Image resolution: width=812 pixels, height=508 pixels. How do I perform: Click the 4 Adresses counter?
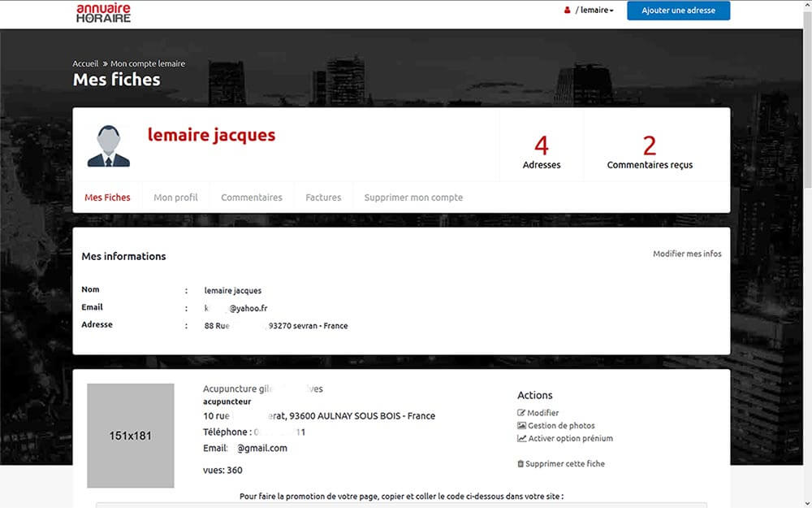click(x=541, y=151)
